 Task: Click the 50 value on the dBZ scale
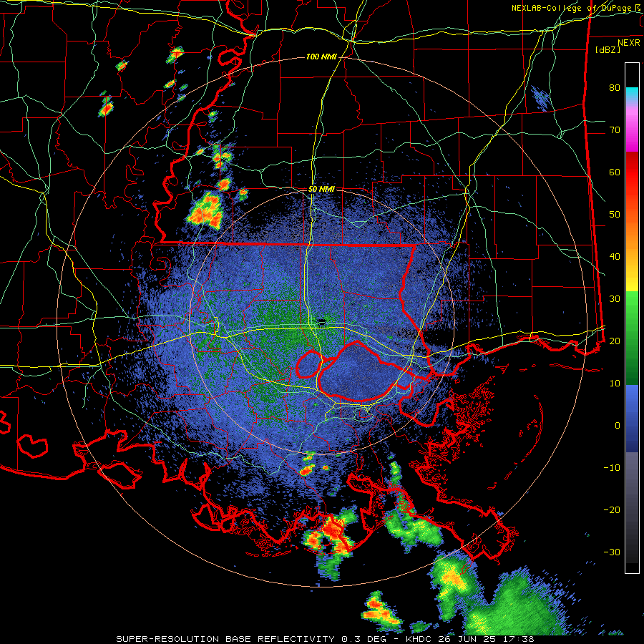(x=615, y=215)
